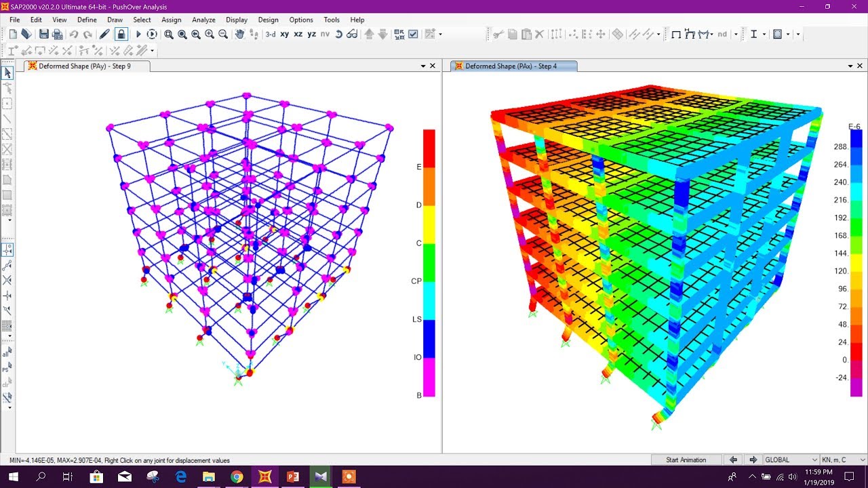This screenshot has width=868, height=488.
Task: Close the Deformed Shape (PAy) window
Action: pyautogui.click(x=433, y=66)
